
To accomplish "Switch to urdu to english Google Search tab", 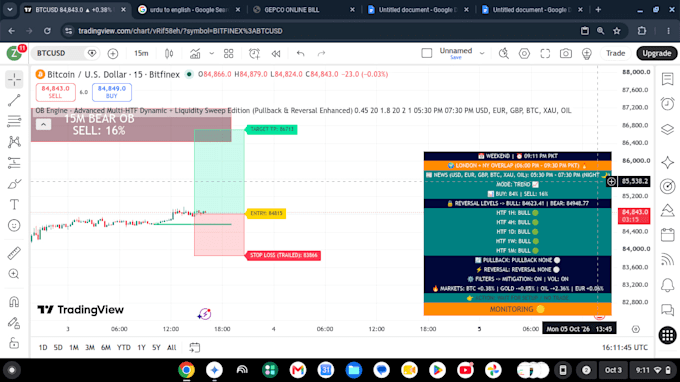I will [189, 10].
